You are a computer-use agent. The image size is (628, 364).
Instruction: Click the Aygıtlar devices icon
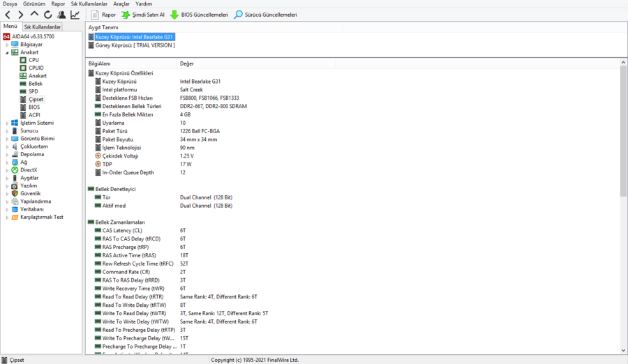[15, 178]
